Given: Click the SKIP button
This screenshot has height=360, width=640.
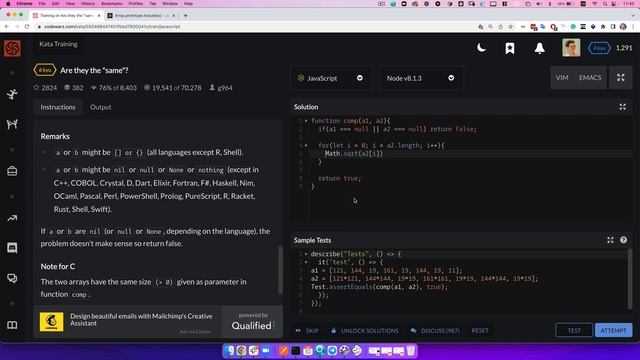Looking at the screenshot, I should 307,331.
